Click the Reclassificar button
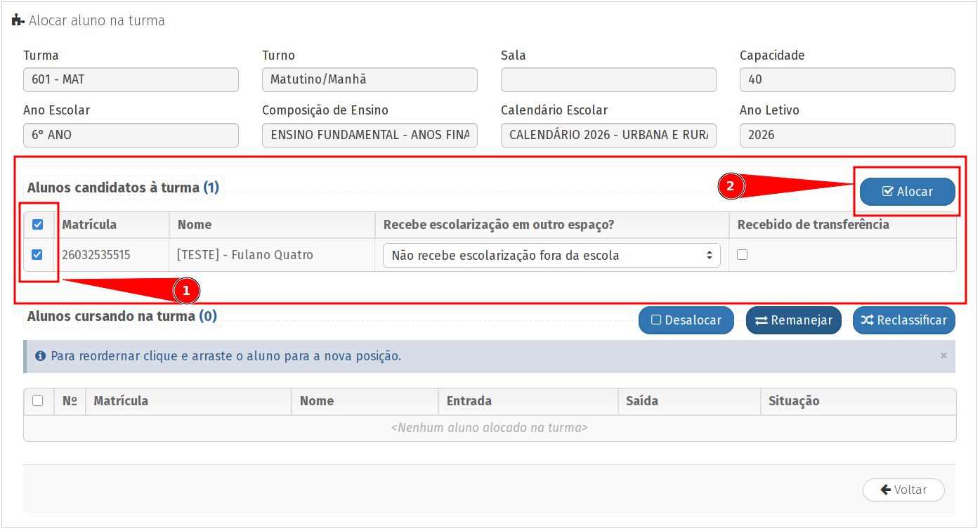This screenshot has width=980, height=531. [903, 320]
